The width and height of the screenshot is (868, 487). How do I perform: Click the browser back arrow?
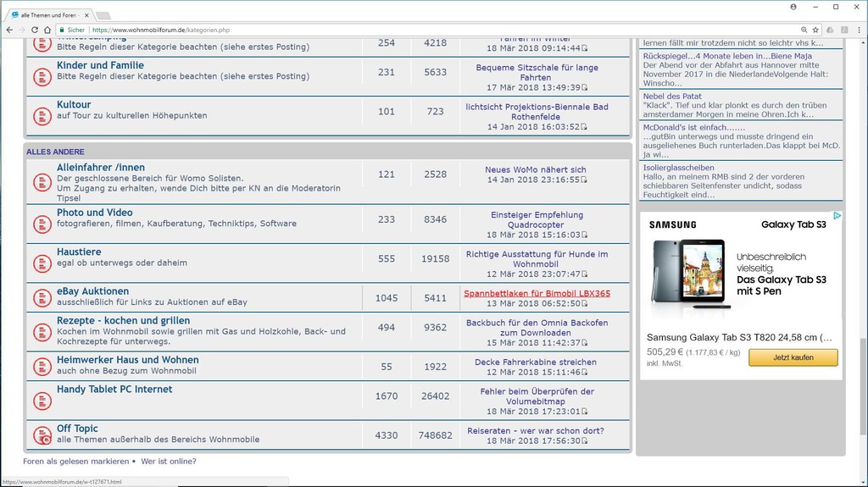coord(9,30)
